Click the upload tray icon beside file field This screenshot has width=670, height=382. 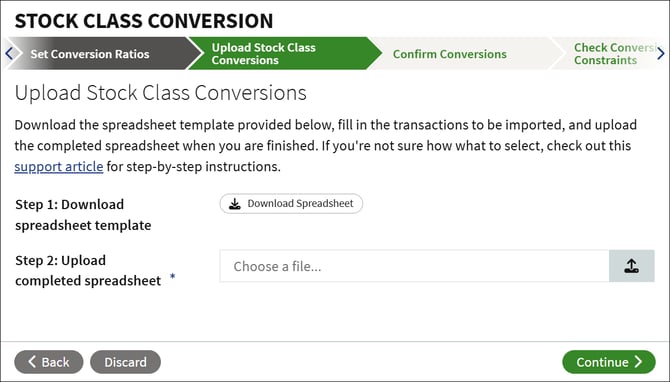point(632,266)
